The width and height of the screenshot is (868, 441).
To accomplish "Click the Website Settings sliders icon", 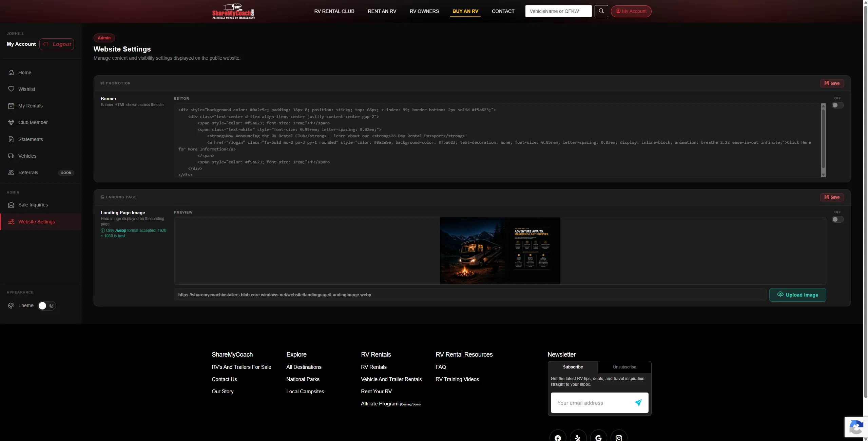I will tap(11, 222).
